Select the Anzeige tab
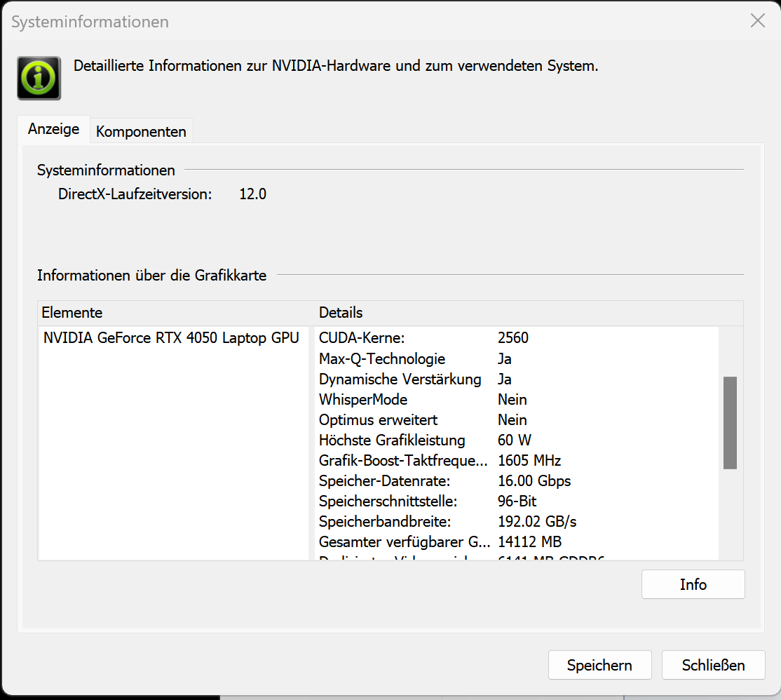 click(x=54, y=130)
